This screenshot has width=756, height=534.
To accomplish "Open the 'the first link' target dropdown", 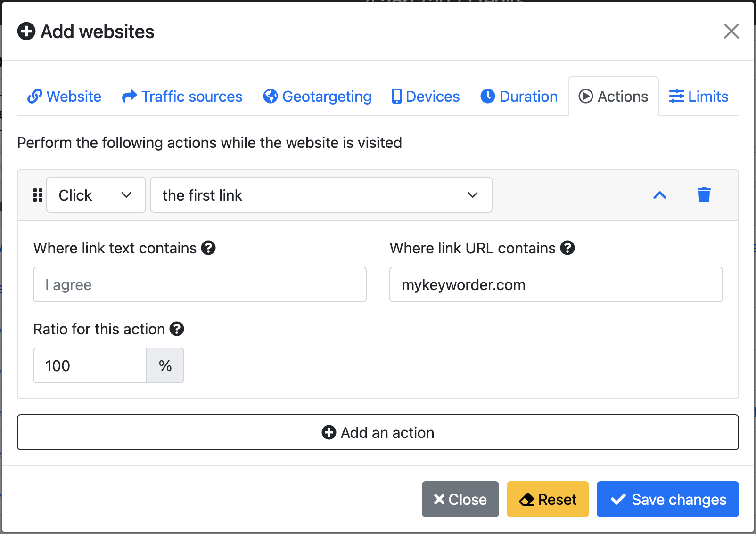I will click(321, 195).
